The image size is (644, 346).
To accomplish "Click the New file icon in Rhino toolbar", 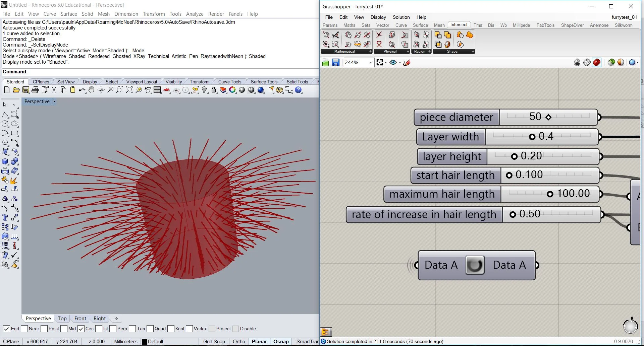I will [7, 90].
